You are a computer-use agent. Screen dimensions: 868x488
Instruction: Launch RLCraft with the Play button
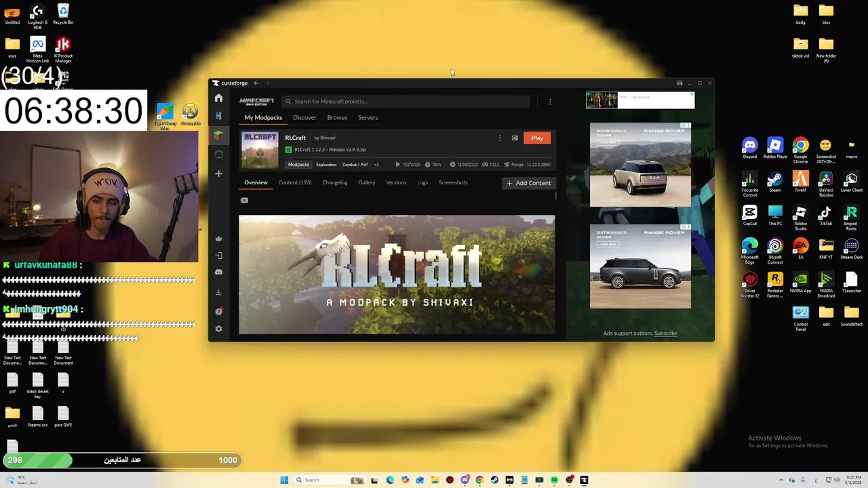(x=537, y=138)
